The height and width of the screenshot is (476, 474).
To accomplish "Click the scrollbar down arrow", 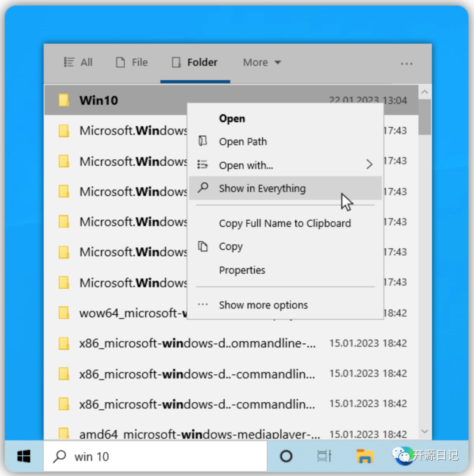I will (x=424, y=431).
